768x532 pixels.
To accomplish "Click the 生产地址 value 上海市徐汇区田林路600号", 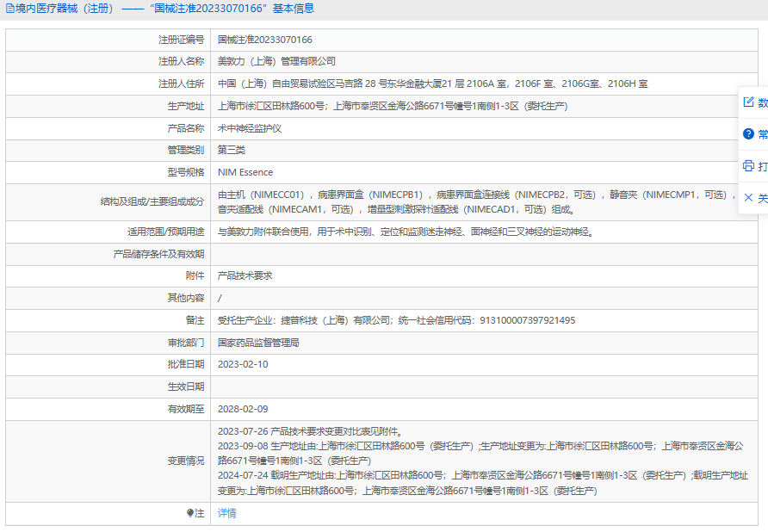I will click(393, 106).
